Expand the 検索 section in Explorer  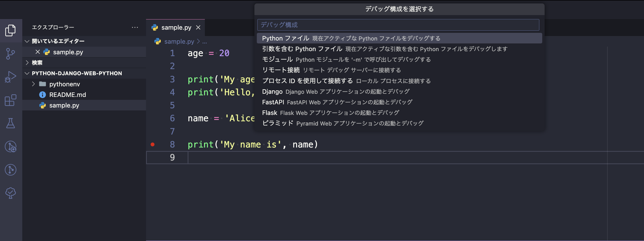point(27,63)
